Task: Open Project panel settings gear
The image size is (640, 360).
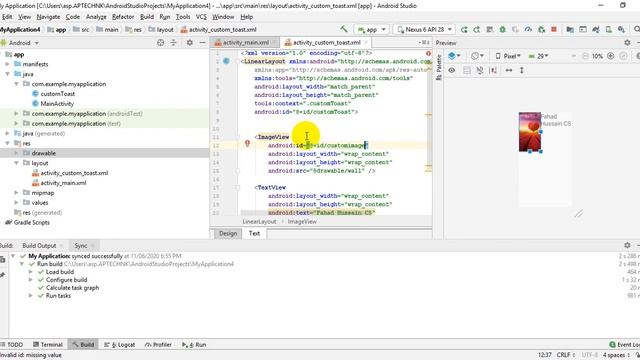Action: [x=189, y=42]
